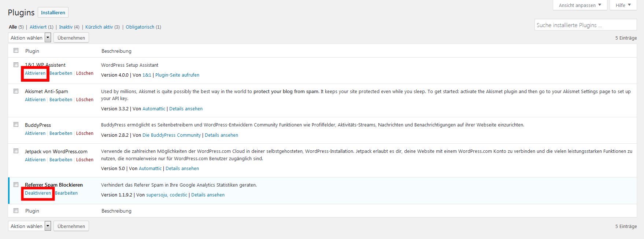Open Automattic author link for Akismet
Viewport: 644px width, 239px height.
(154, 109)
